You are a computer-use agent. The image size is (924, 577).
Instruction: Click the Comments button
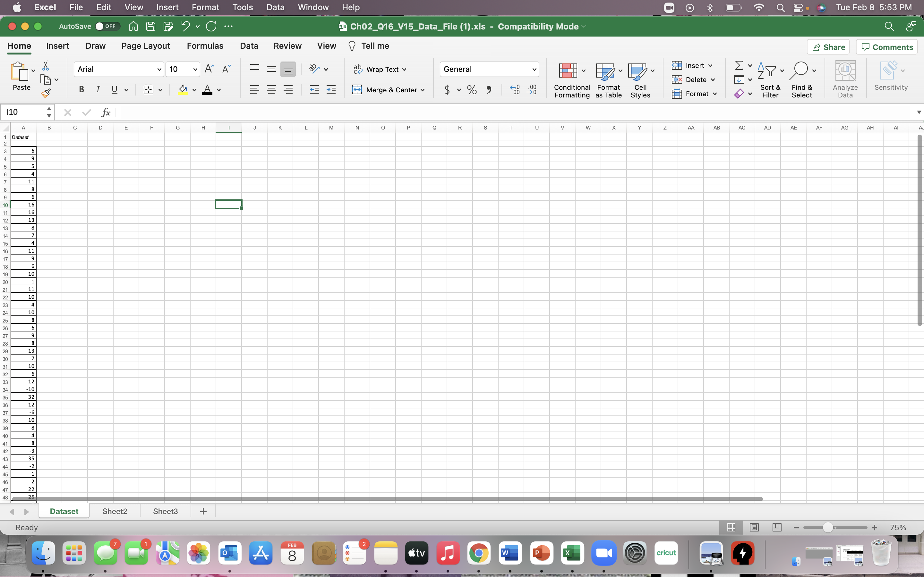886,47
